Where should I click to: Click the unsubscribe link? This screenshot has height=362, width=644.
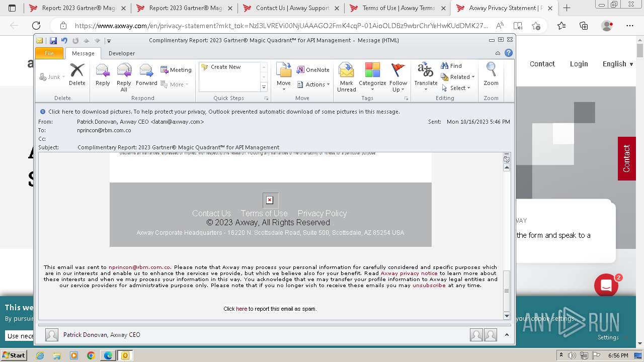429,286
